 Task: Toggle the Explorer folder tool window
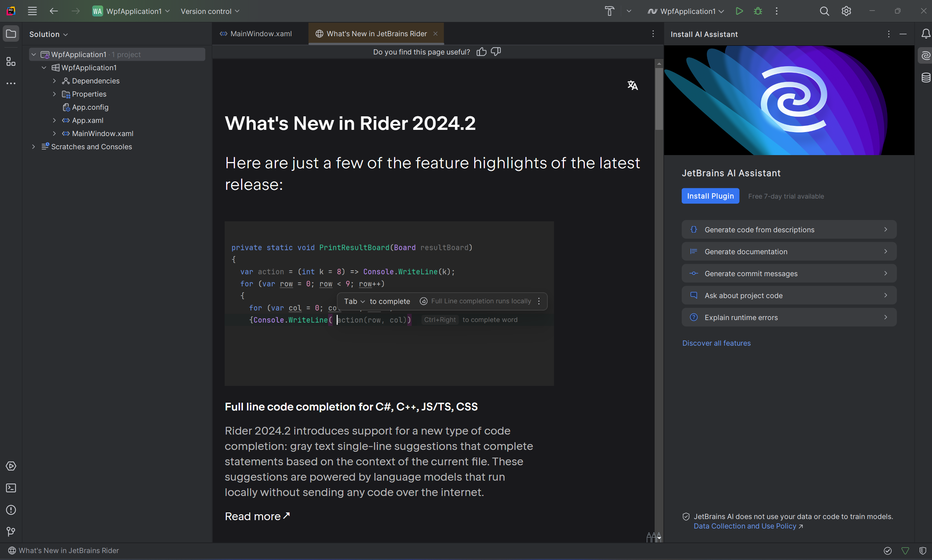pyautogui.click(x=11, y=34)
